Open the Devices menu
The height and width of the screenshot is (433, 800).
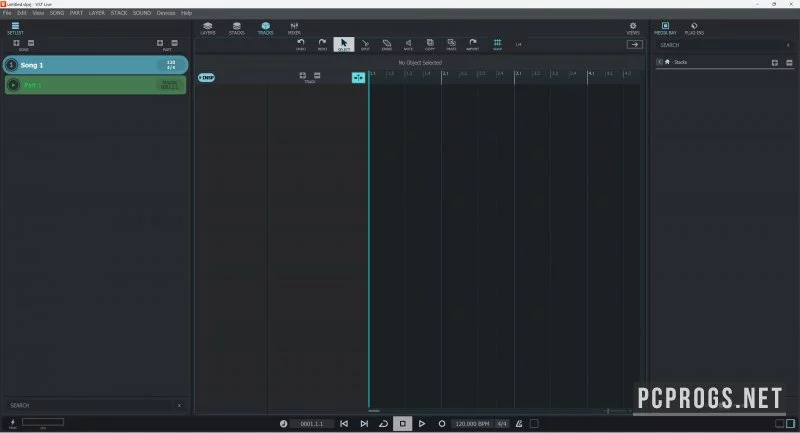tap(166, 13)
